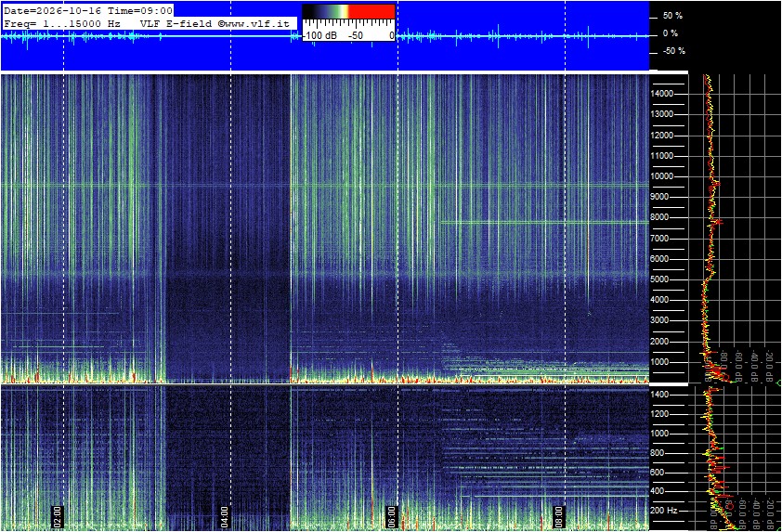This screenshot has width=782, height=532.
Task: Click the red end of the dB color scale
Action: (371, 11)
